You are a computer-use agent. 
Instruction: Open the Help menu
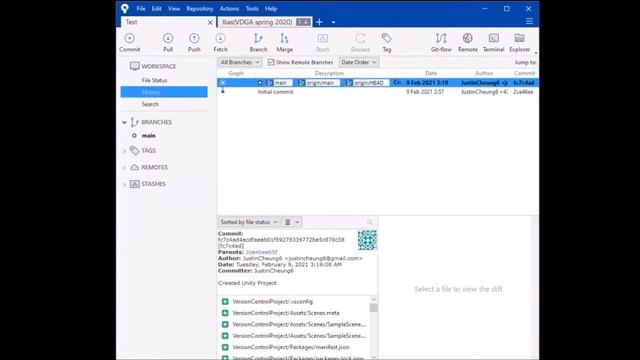tap(271, 9)
